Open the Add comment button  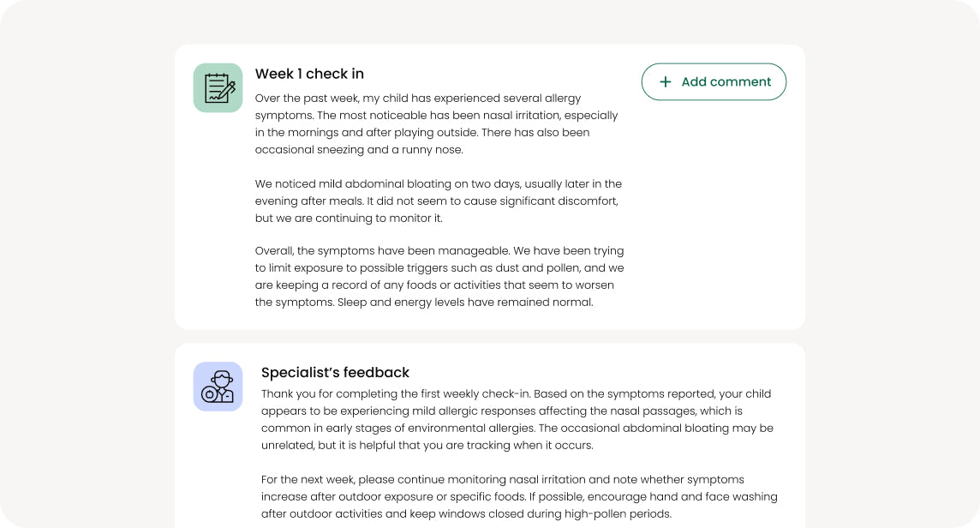(714, 81)
